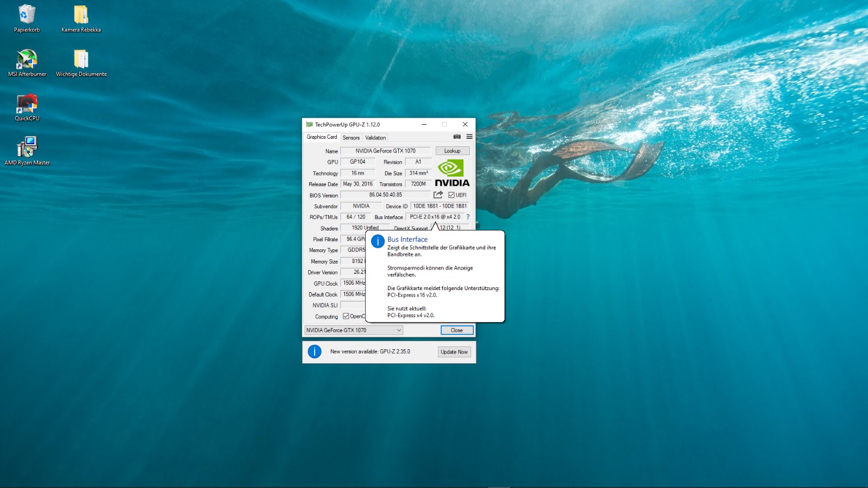Click the Revision field showing A1
The width and height of the screenshot is (868, 488).
pyautogui.click(x=418, y=162)
